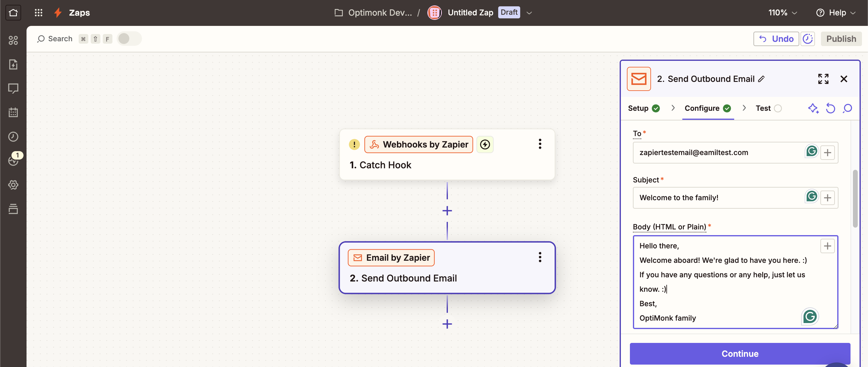
Task: Open the comments icon in sidebar
Action: 13,89
